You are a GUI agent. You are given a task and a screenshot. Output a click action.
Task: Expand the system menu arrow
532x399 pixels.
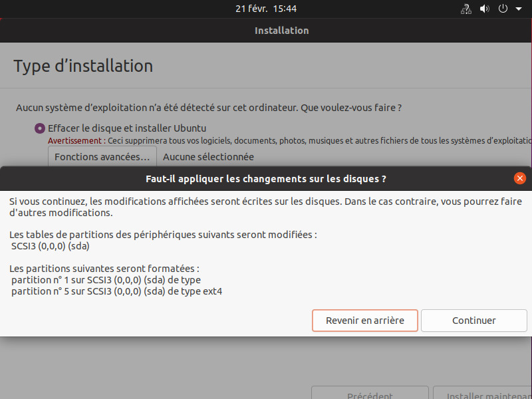tap(518, 9)
